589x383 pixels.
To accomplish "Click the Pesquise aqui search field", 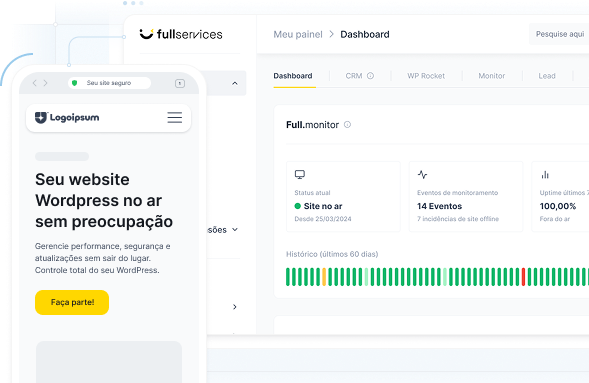I will [559, 34].
